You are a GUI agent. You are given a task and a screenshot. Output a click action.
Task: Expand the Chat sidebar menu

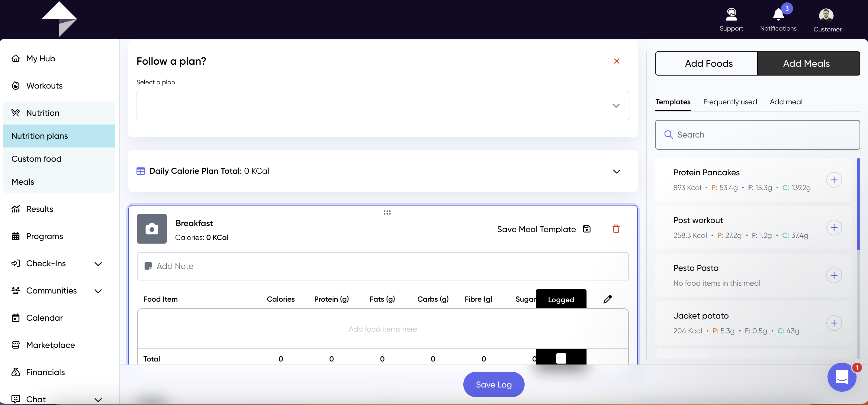point(98,400)
